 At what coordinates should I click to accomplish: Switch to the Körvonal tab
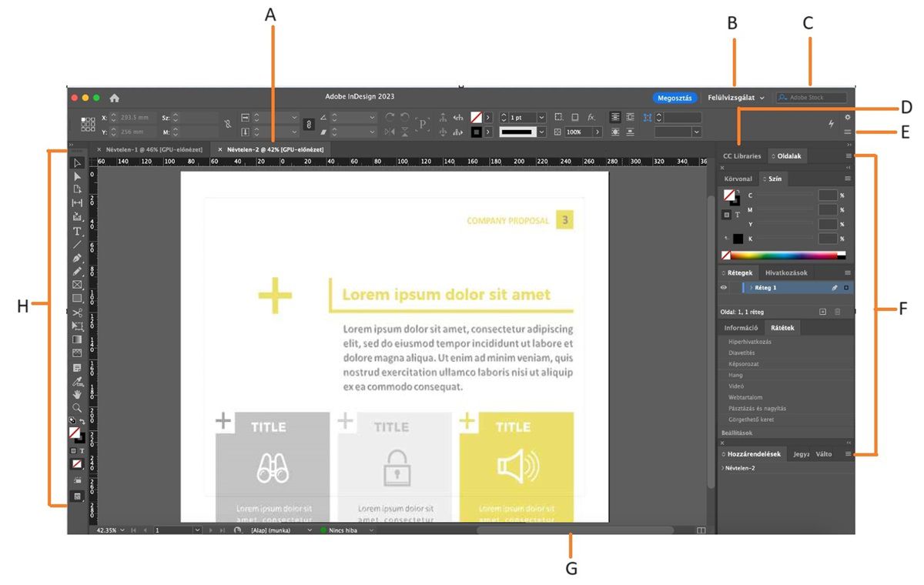pyautogui.click(x=738, y=179)
